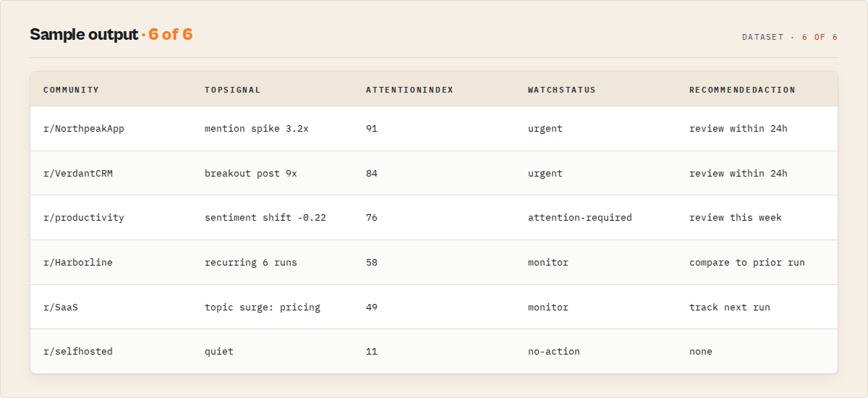Select the r/SaaS community cell
868x398 pixels.
(61, 308)
